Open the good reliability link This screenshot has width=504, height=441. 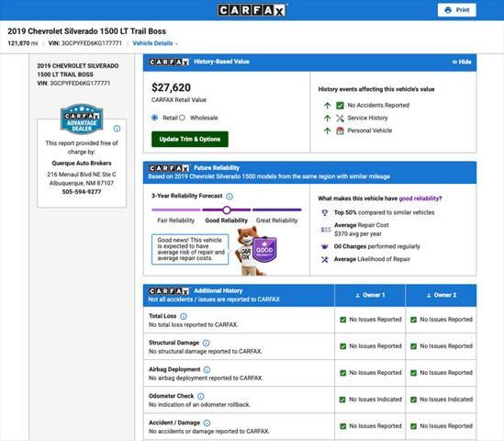420,198
